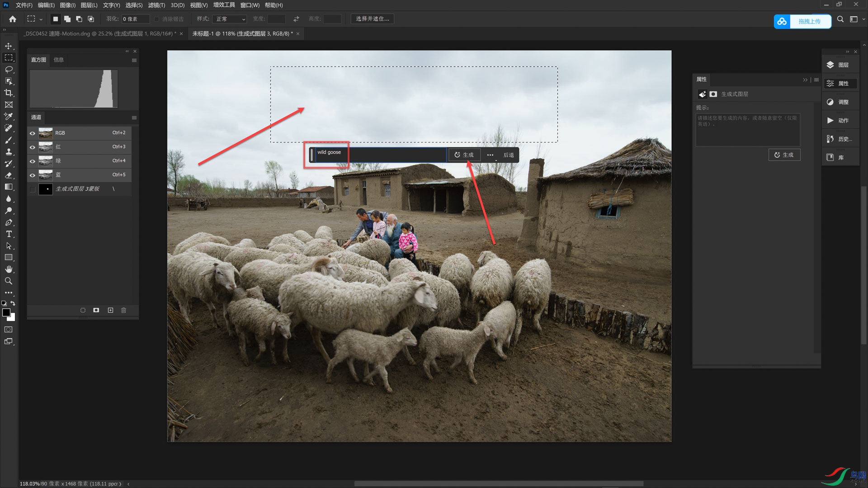868x488 pixels.
Task: Open the 样式 dropdown set to 正常
Action: (230, 19)
